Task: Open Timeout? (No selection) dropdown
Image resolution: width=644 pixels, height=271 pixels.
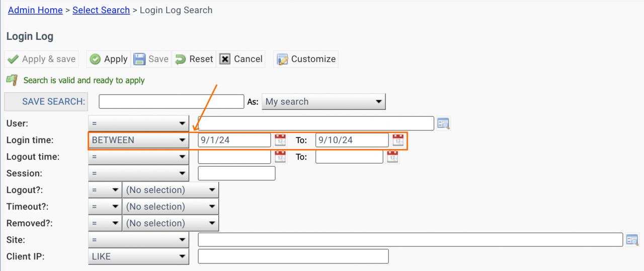Action: coord(171,207)
